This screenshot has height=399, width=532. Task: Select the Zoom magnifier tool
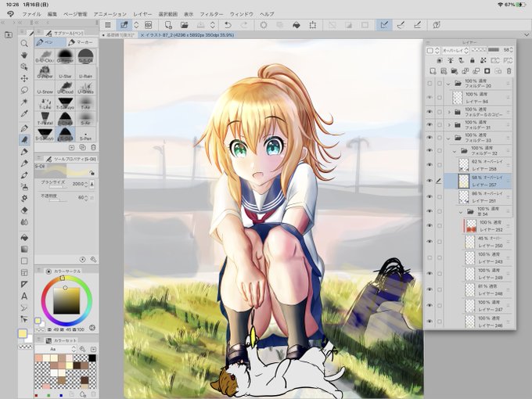[x=24, y=43]
